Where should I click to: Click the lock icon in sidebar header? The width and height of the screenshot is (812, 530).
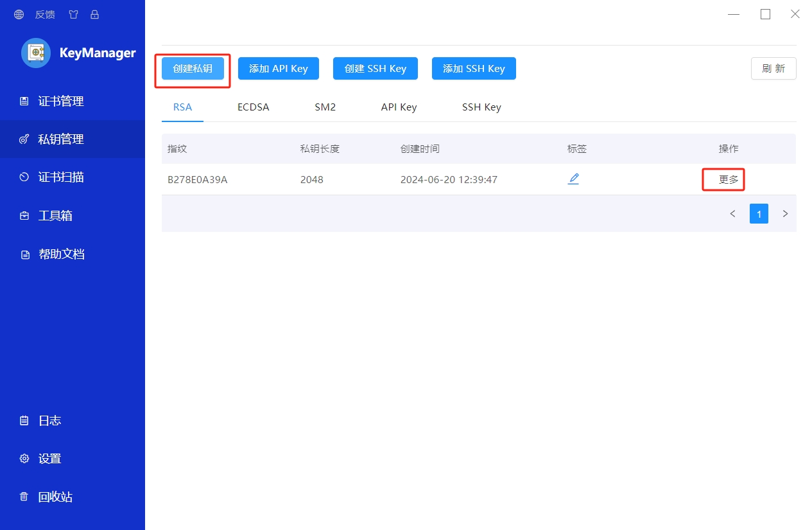tap(94, 14)
